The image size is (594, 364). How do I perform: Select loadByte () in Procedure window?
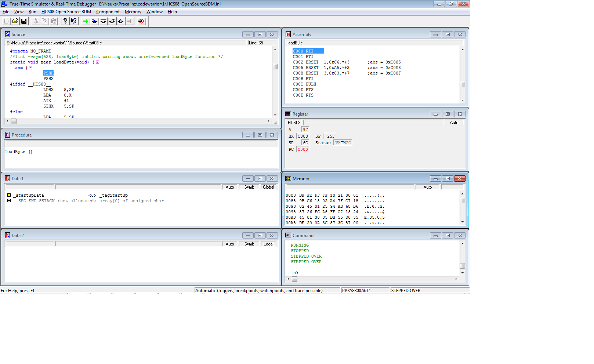(19, 152)
